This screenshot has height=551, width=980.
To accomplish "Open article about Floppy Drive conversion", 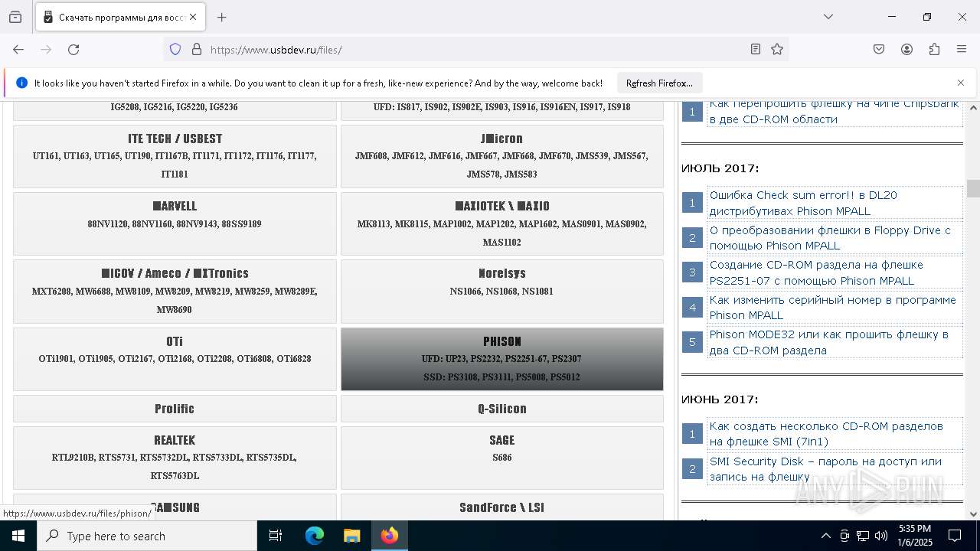I will pyautogui.click(x=830, y=238).
